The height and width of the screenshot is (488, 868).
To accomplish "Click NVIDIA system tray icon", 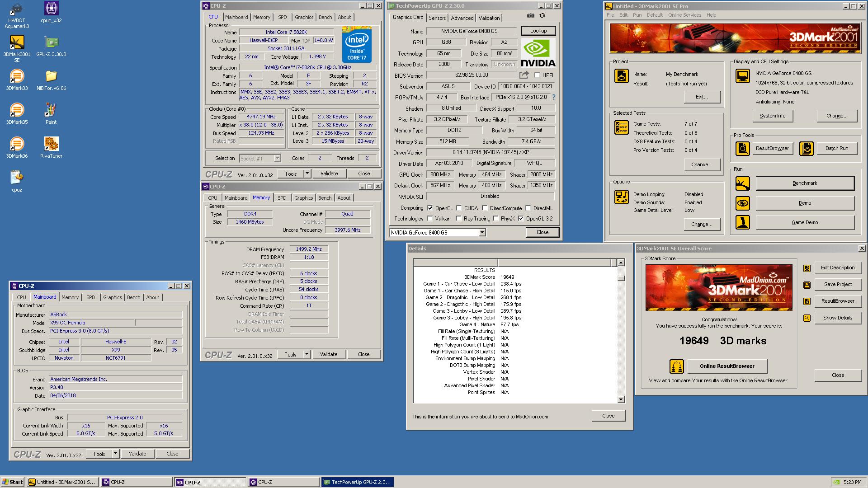I will pos(837,482).
